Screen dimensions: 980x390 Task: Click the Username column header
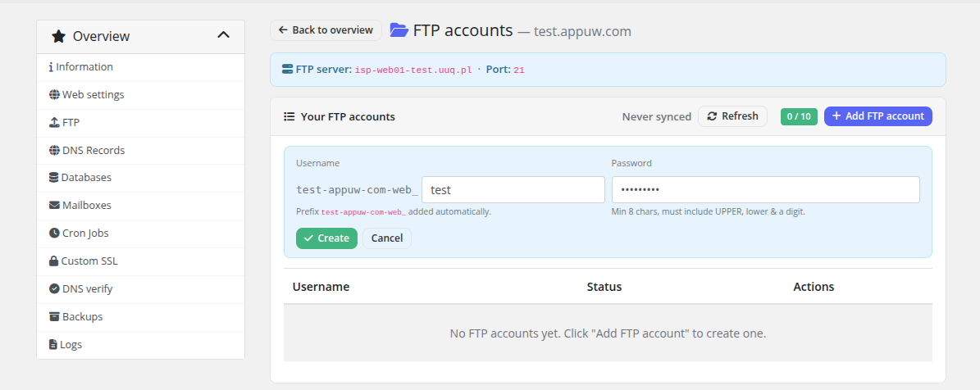[321, 287]
